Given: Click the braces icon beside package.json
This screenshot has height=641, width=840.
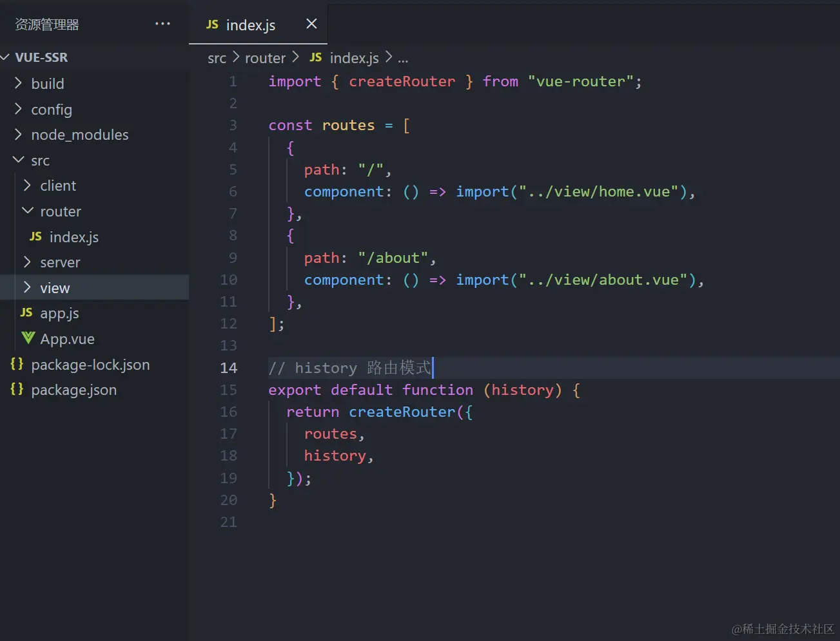Looking at the screenshot, I should click(x=17, y=389).
